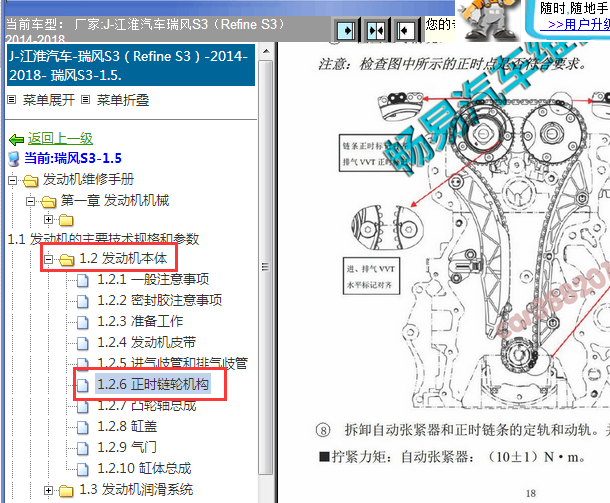Click the 返回上一级 link
This screenshot has height=503, width=610.
[x=60, y=138]
